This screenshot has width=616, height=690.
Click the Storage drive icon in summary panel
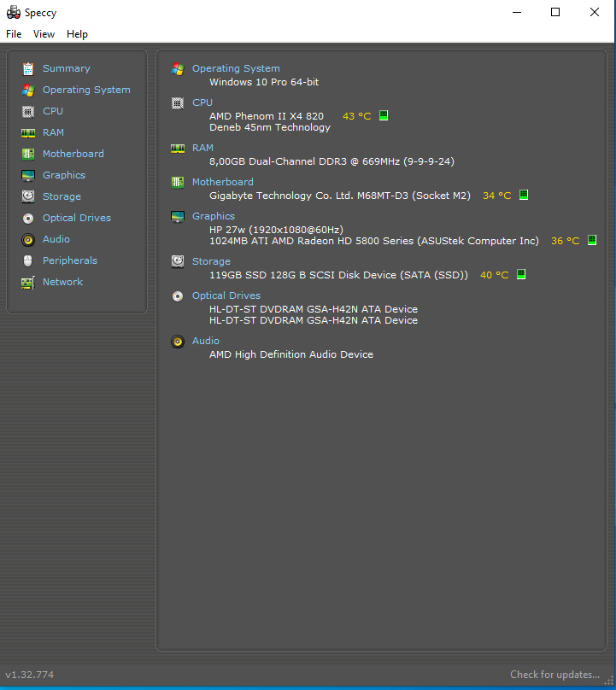pos(178,261)
